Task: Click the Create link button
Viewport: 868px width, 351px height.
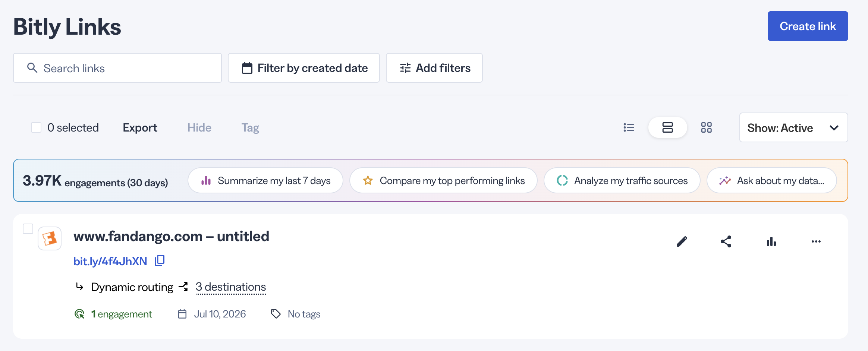Action: click(808, 26)
